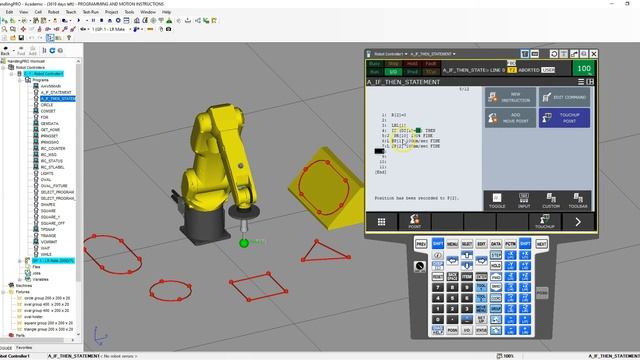Save the workcell with the floppy icon
Screen dimensions: 640x360
(x=21, y=38)
